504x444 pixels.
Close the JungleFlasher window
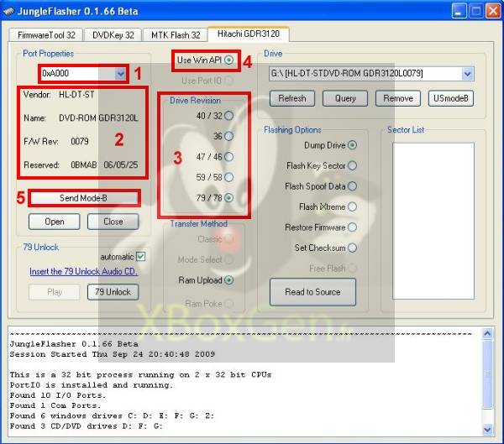tap(493, 11)
